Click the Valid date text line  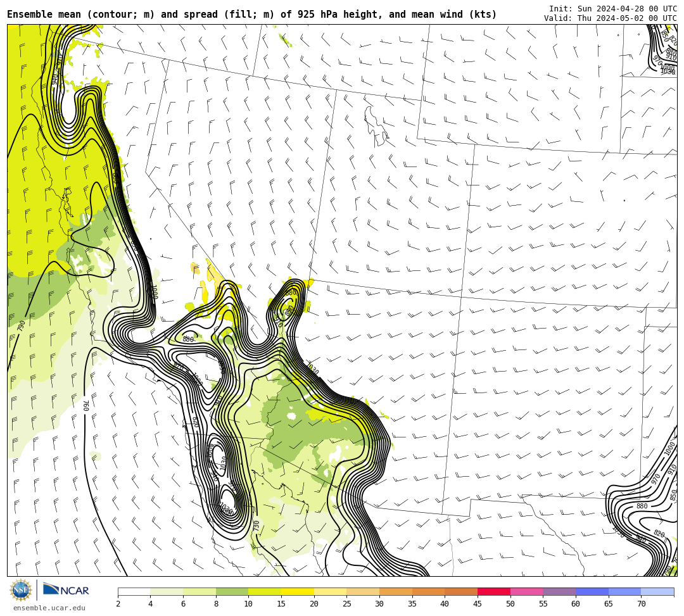coord(611,18)
